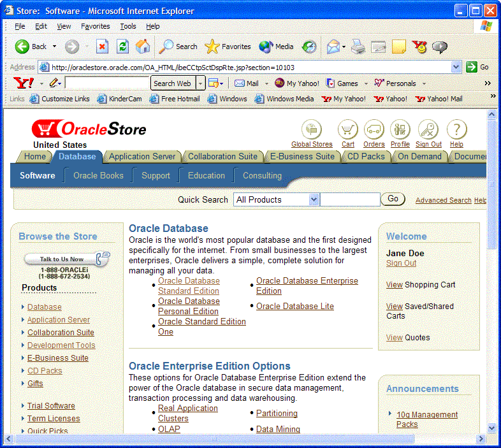Screen dimensions: 501x448
Task: Open the Advanced Search link
Action: click(x=444, y=200)
